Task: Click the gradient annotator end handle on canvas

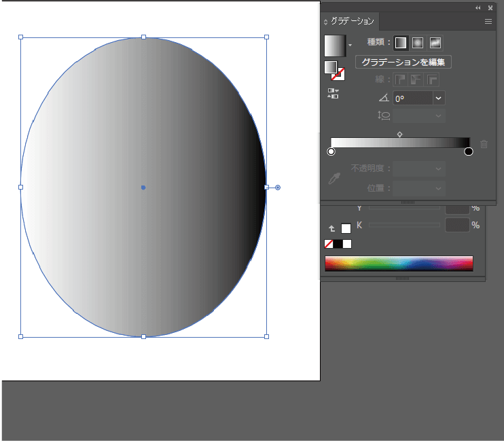Action: [278, 188]
